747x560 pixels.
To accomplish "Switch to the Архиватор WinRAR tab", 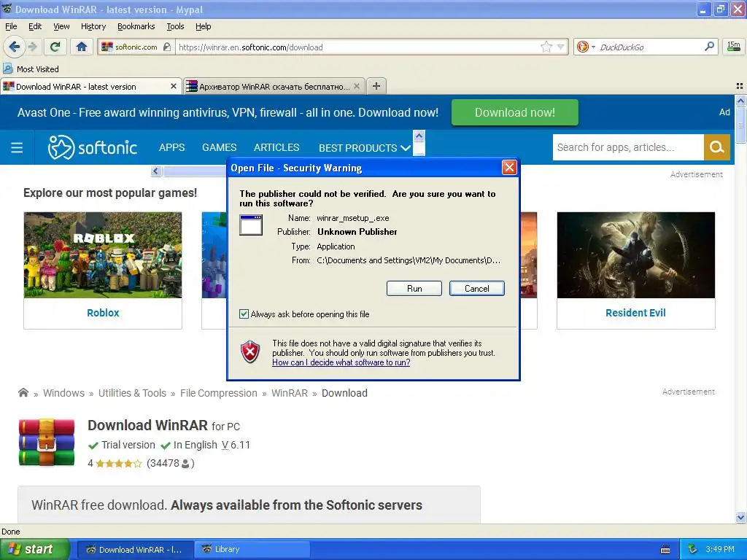I will [x=274, y=86].
